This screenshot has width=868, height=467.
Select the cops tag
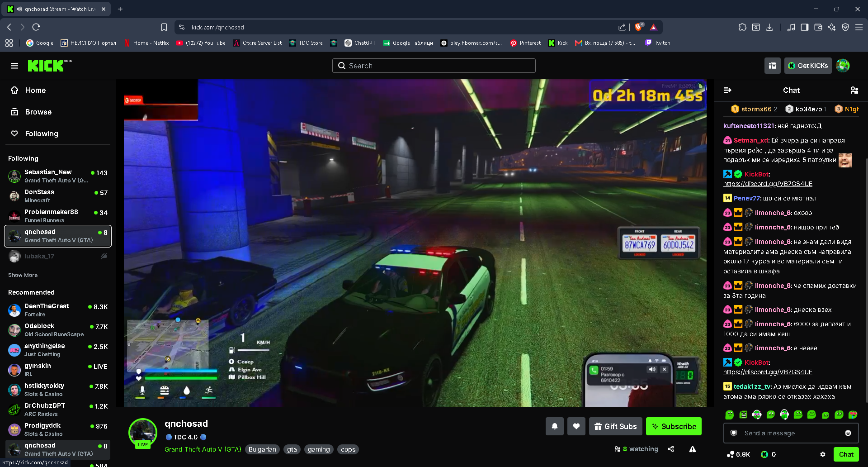[x=348, y=449]
